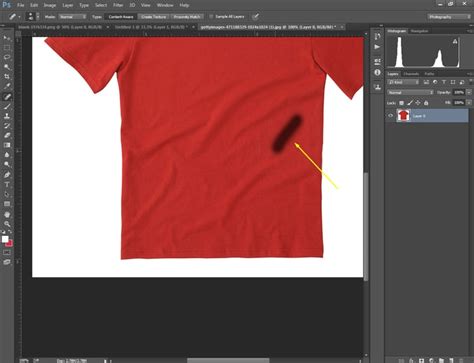
Task: Open the Image menu
Action: point(50,5)
